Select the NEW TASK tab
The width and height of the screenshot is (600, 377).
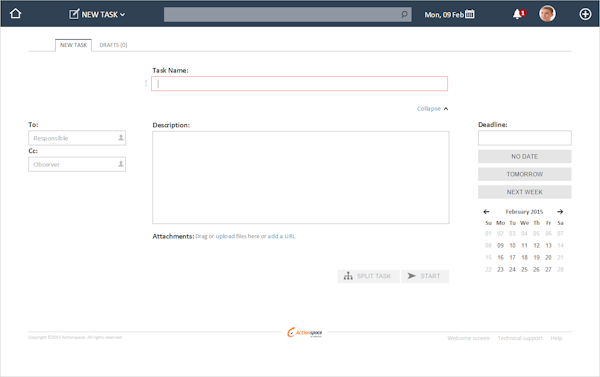point(73,45)
